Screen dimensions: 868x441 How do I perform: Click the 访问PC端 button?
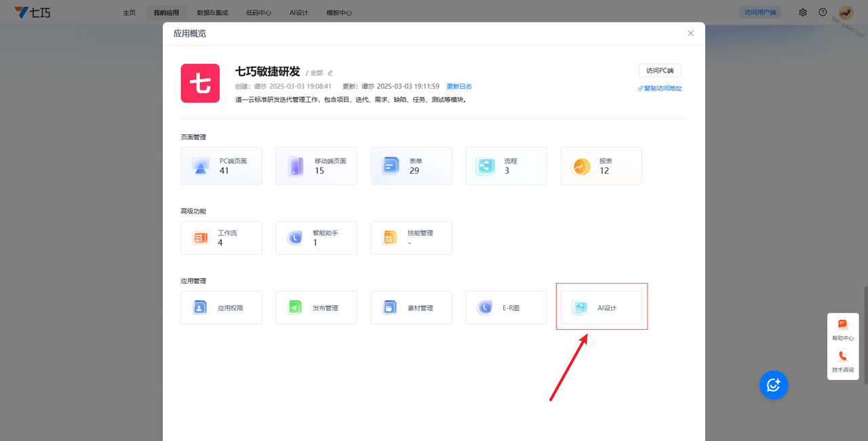(x=659, y=71)
